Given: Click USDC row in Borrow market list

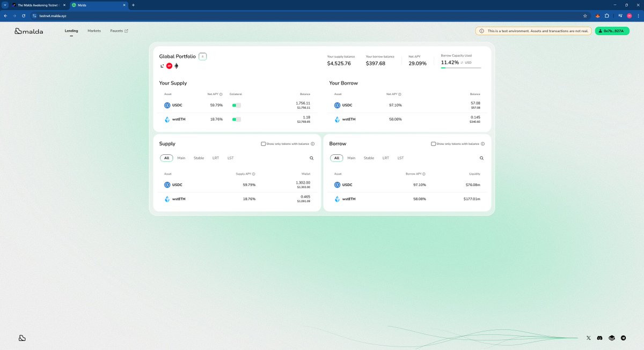Looking at the screenshot, I should pos(407,185).
